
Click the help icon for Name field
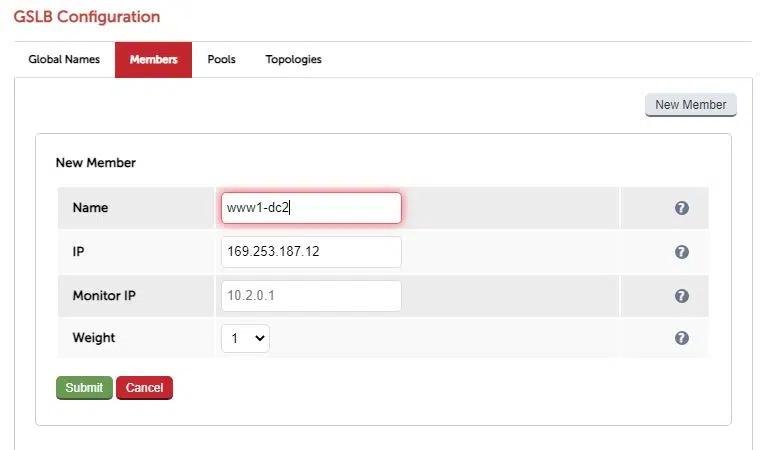coord(681,208)
